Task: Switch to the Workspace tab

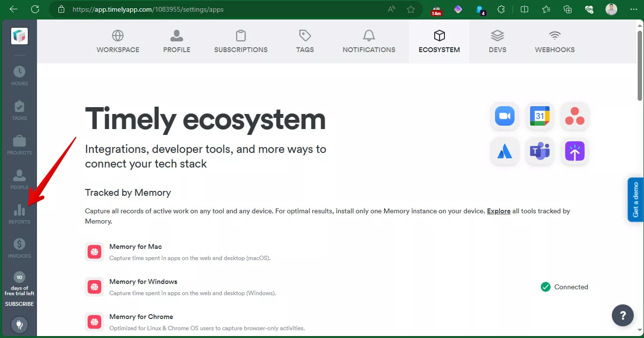Action: coord(118,41)
